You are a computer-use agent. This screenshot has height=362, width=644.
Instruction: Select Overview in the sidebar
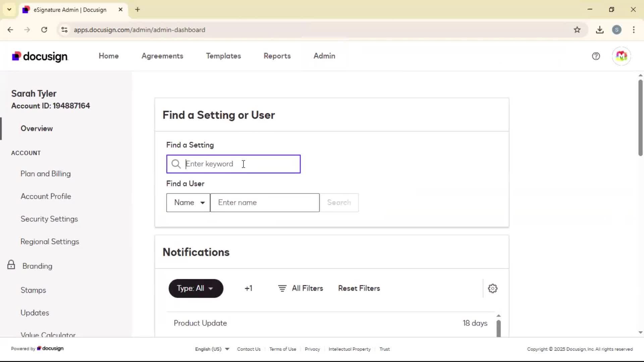pos(37,129)
